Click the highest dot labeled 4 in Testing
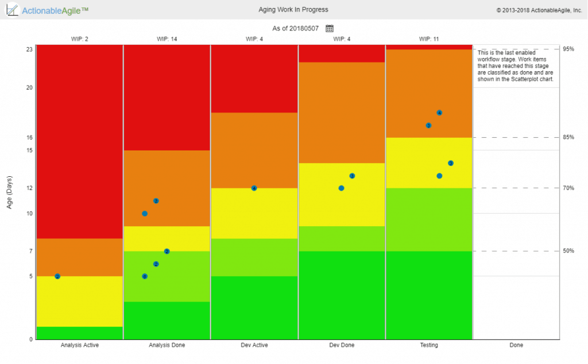This screenshot has height=364, width=588. [x=439, y=113]
